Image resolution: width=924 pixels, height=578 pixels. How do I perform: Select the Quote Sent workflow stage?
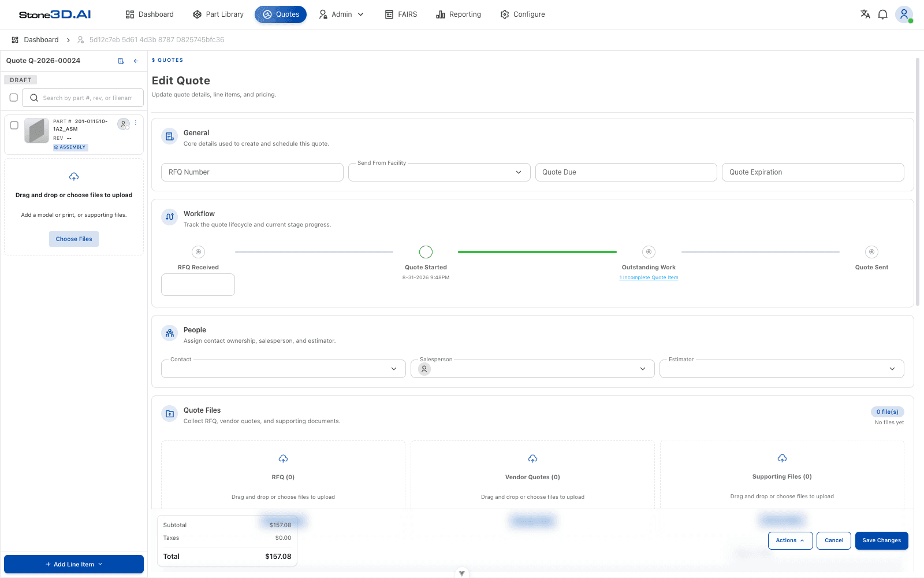tap(871, 252)
